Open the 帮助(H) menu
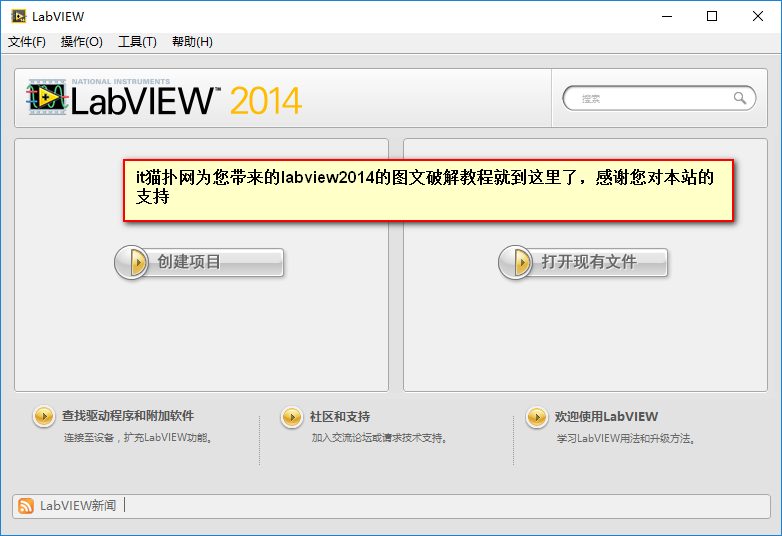 (192, 42)
